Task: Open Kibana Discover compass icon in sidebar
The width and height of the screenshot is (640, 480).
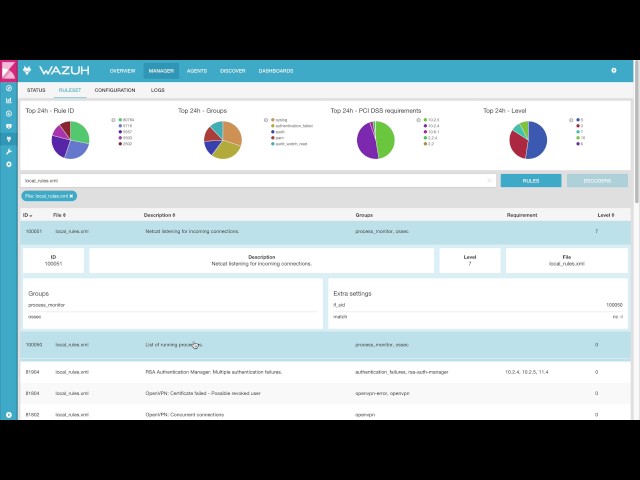Action: point(9,88)
